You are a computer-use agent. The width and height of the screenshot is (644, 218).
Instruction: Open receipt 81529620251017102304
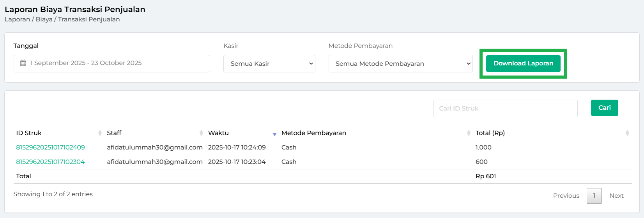tap(50, 162)
